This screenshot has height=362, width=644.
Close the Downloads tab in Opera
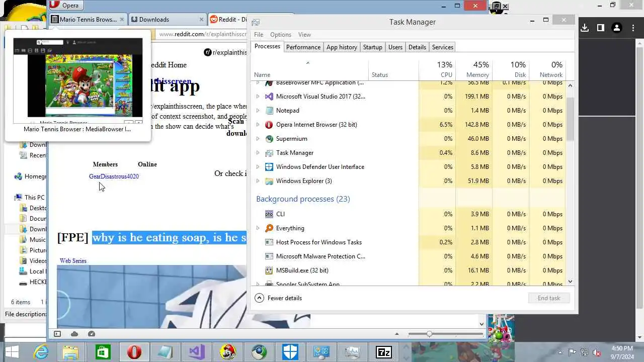(201, 20)
